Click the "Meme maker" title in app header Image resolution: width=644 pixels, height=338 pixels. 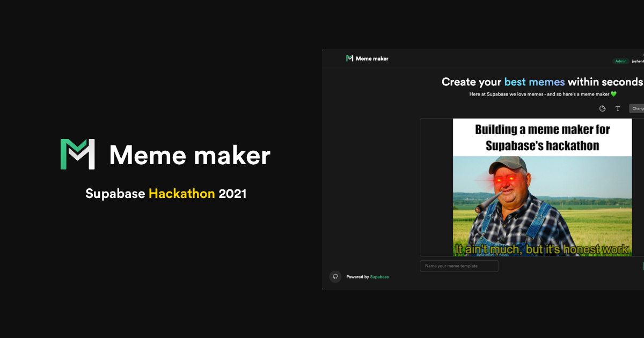[x=372, y=58]
